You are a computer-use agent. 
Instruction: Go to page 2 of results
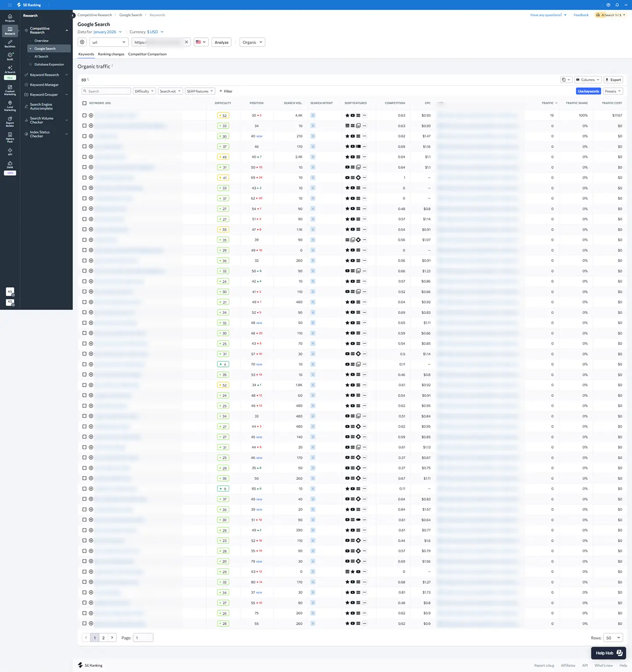[103, 637]
